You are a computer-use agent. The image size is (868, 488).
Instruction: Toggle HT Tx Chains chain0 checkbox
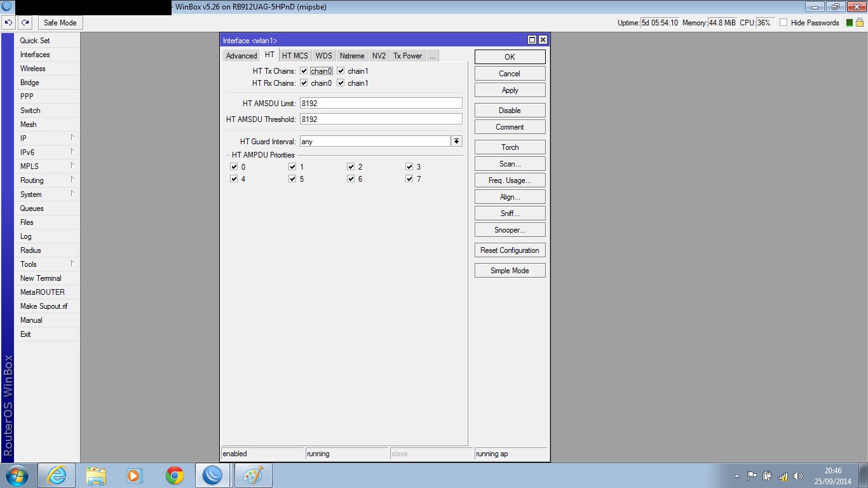coord(304,71)
